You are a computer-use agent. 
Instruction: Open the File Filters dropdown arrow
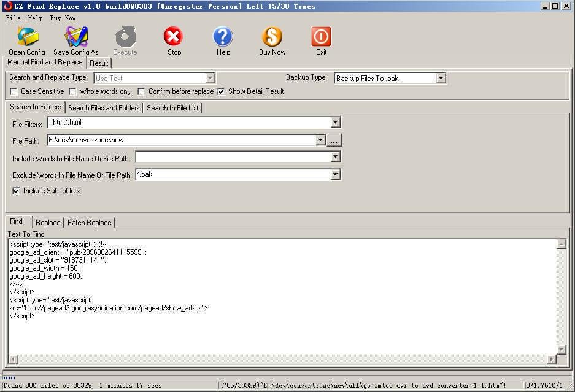(336, 122)
